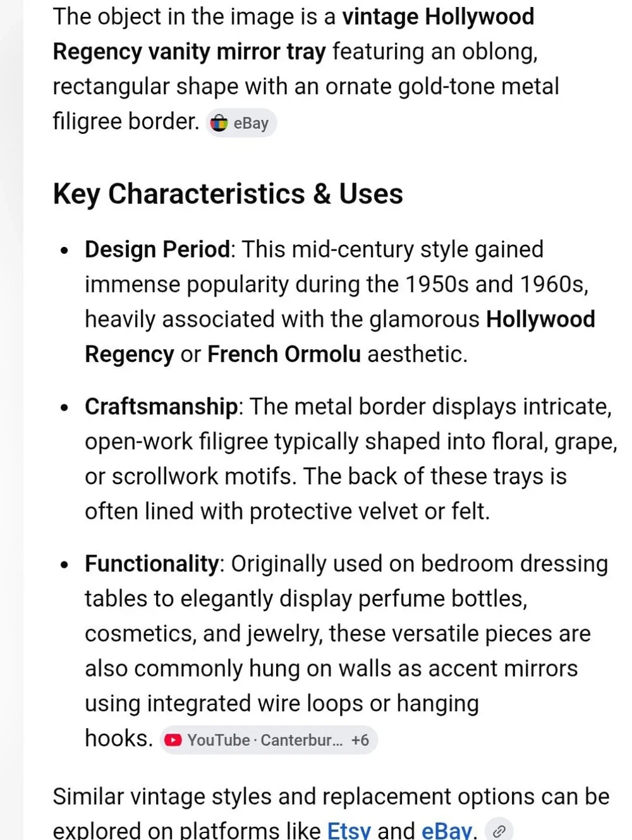
Task: Follow the blue eBay link at bottom
Action: click(447, 830)
